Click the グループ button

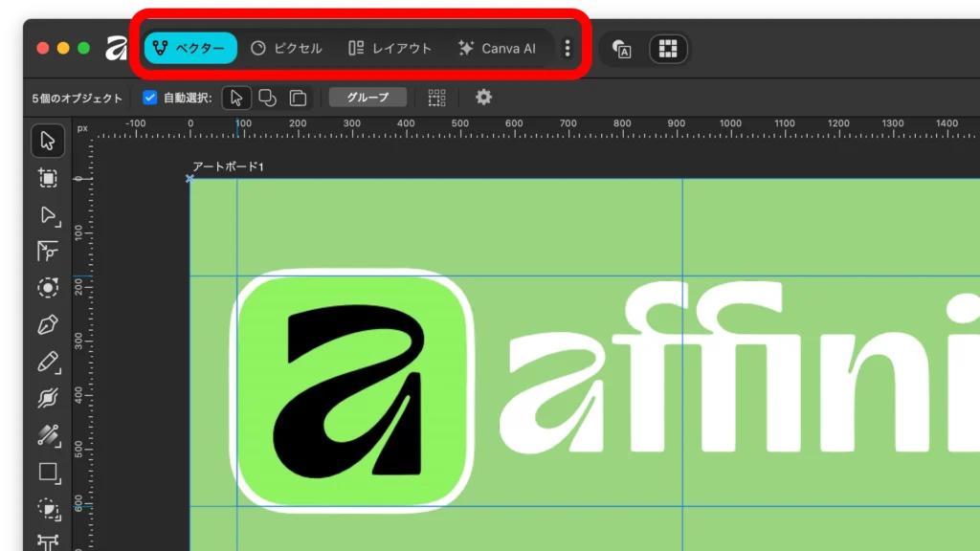[367, 97]
